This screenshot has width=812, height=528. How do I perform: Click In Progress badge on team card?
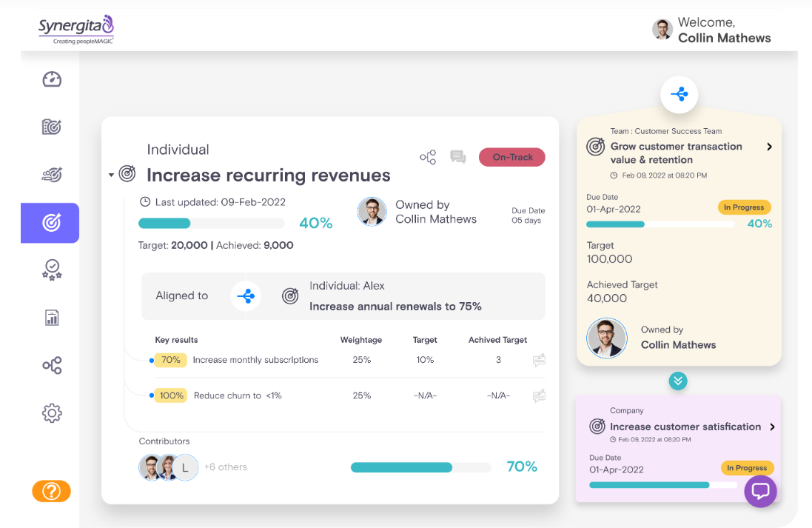tap(744, 207)
